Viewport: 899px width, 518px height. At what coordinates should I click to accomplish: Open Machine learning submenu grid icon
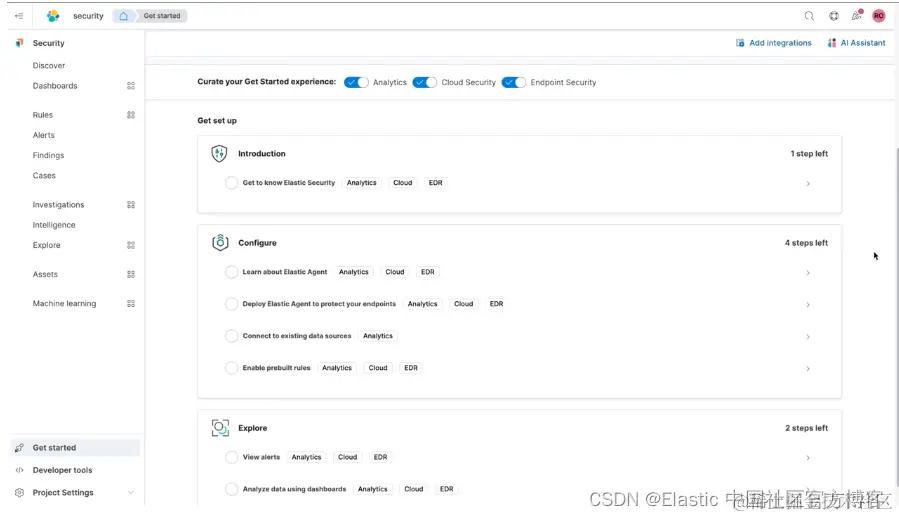(x=131, y=304)
